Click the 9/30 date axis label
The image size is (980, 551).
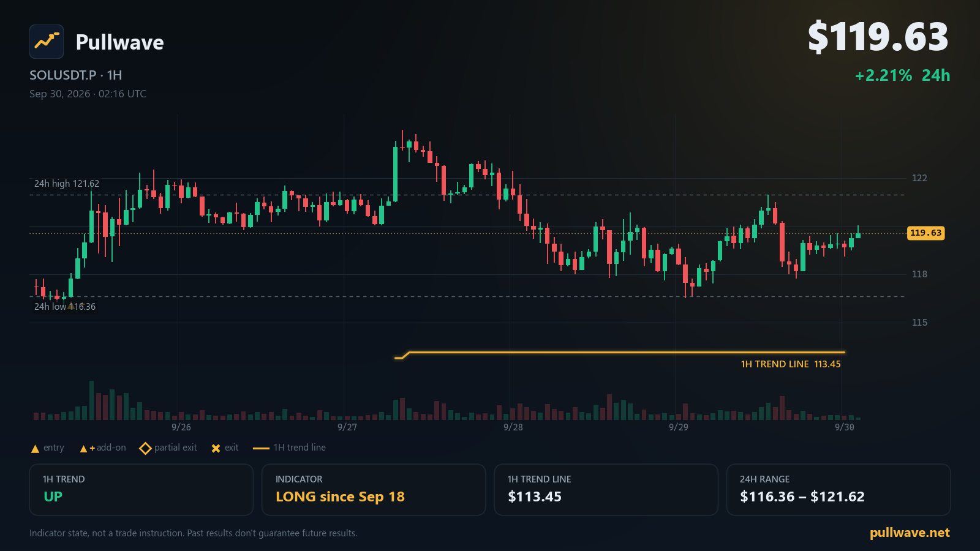(x=845, y=427)
